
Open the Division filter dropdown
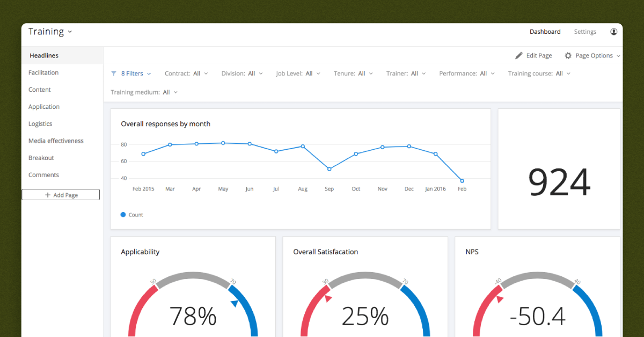coord(242,74)
